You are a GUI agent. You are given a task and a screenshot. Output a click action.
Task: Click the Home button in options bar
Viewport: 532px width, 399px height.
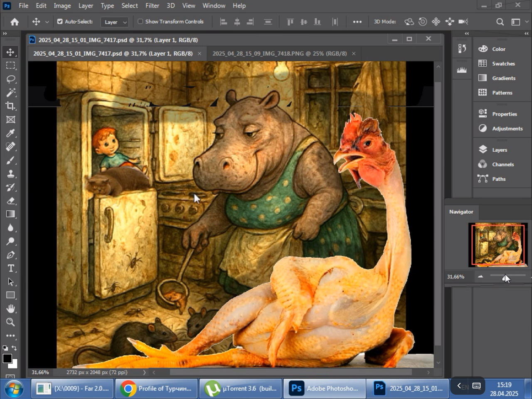tap(15, 22)
